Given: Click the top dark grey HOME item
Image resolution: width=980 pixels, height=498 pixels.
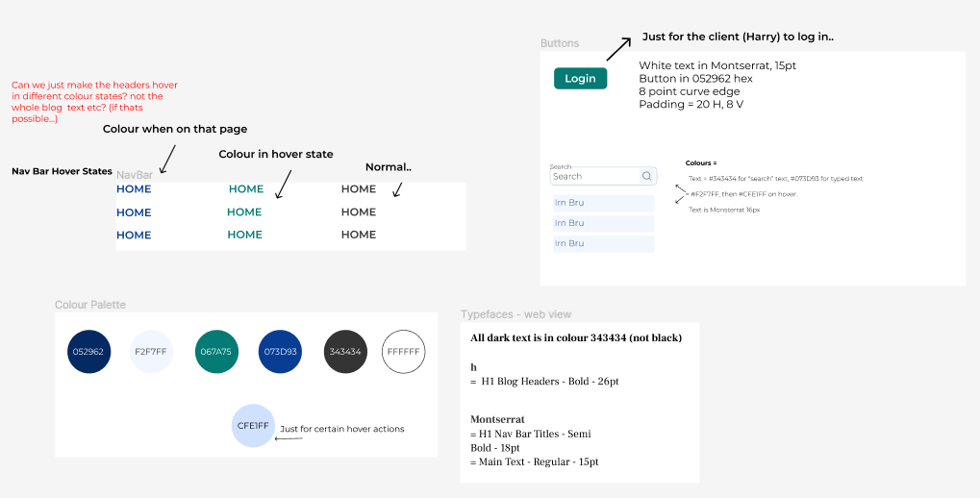Looking at the screenshot, I should 359,189.
